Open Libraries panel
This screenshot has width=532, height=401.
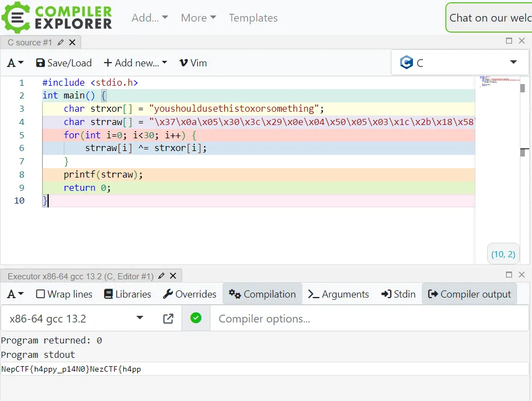pyautogui.click(x=127, y=294)
